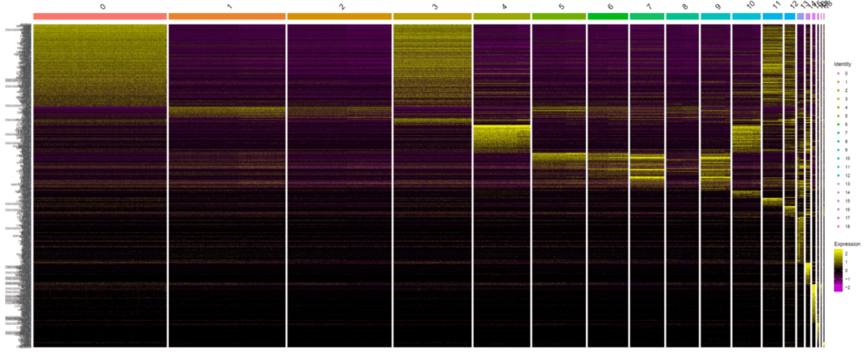This screenshot has height=354, width=868.
Task: Click the heatmap panel under cluster 5
Action: 559,186
